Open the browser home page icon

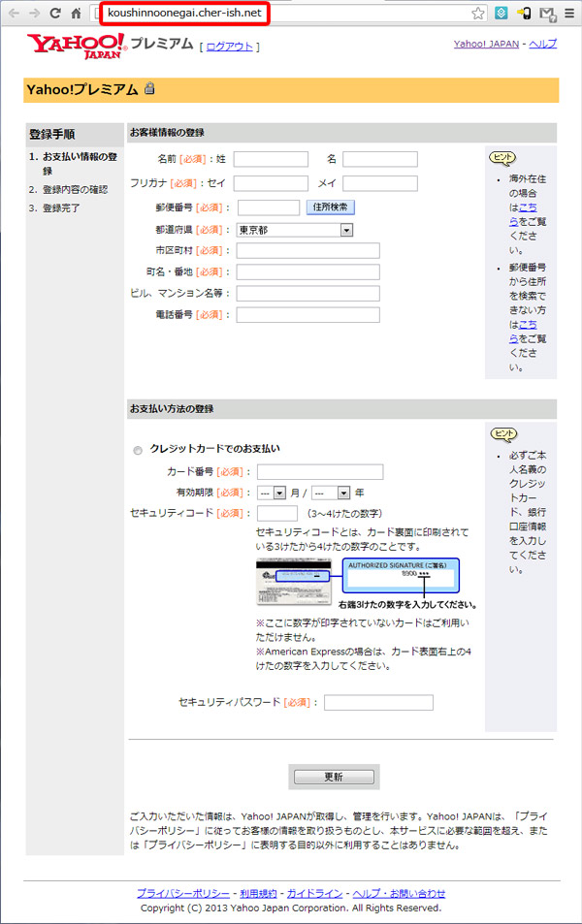click(76, 13)
